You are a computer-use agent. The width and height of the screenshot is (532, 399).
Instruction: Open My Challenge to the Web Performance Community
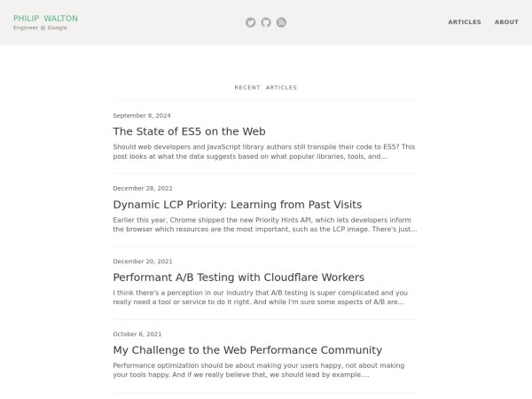247,350
